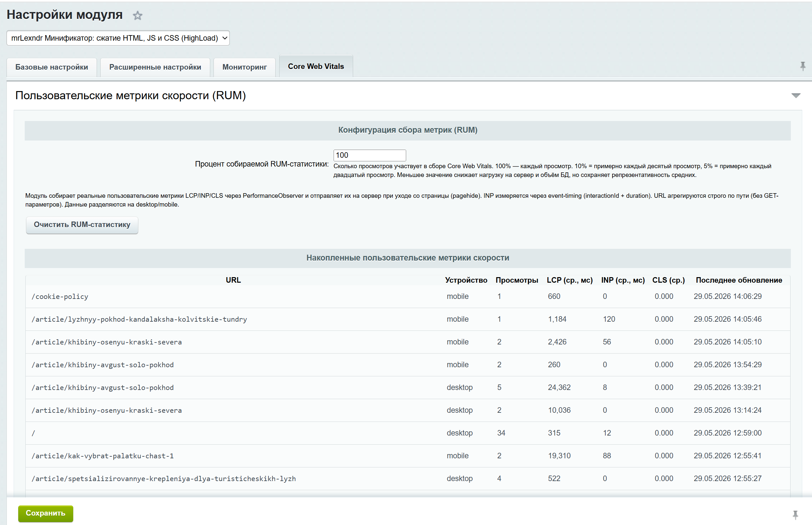Viewport: 812px width, 525px height.
Task: Click the kak-vybrat-palatku-chast-1 URL
Action: (103, 456)
